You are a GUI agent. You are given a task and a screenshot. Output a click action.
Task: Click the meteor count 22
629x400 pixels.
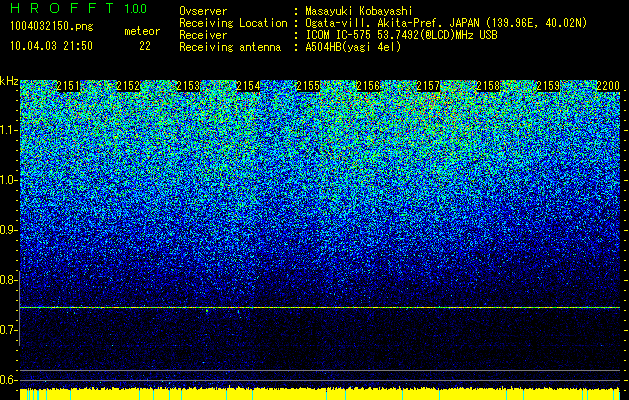(x=145, y=46)
